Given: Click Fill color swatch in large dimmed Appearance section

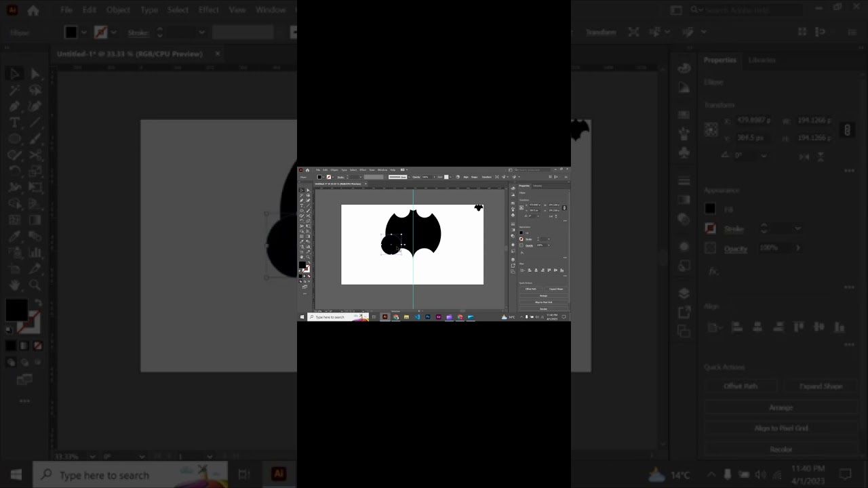Looking at the screenshot, I should pyautogui.click(x=710, y=209).
